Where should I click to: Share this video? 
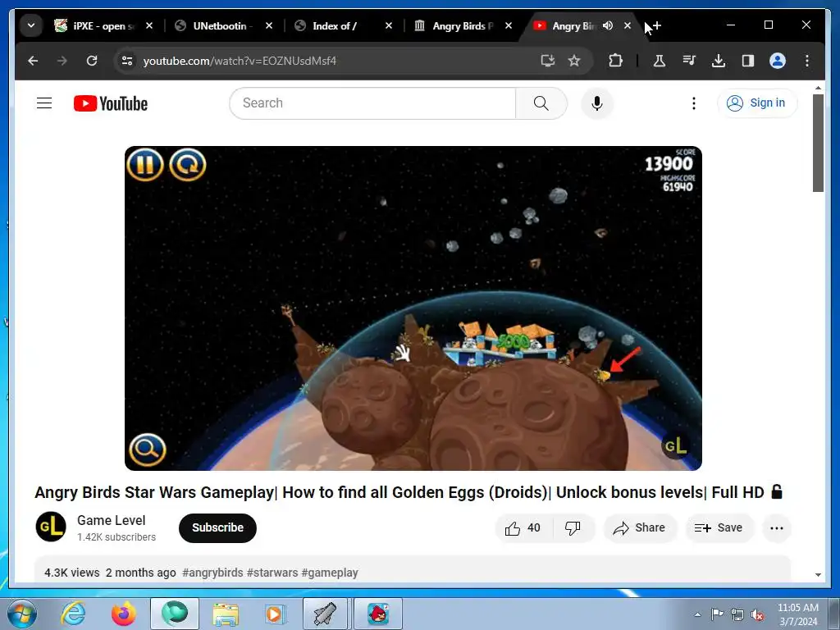(640, 528)
